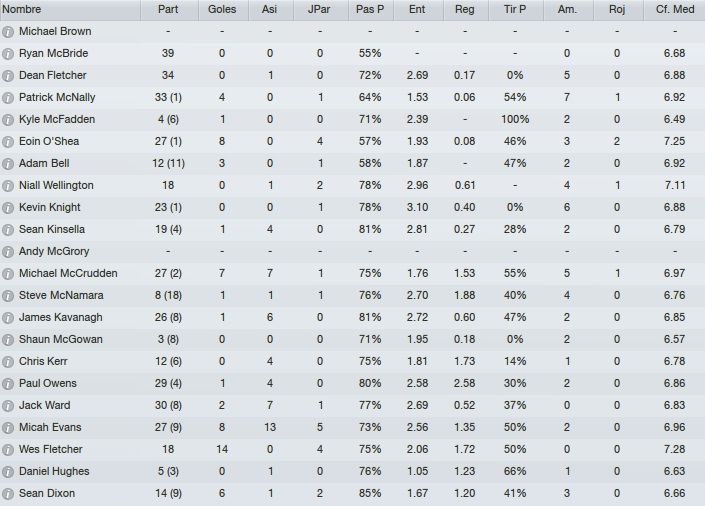Open info icon beside Sean Dixon
The width and height of the screenshot is (705, 506).
(8, 494)
